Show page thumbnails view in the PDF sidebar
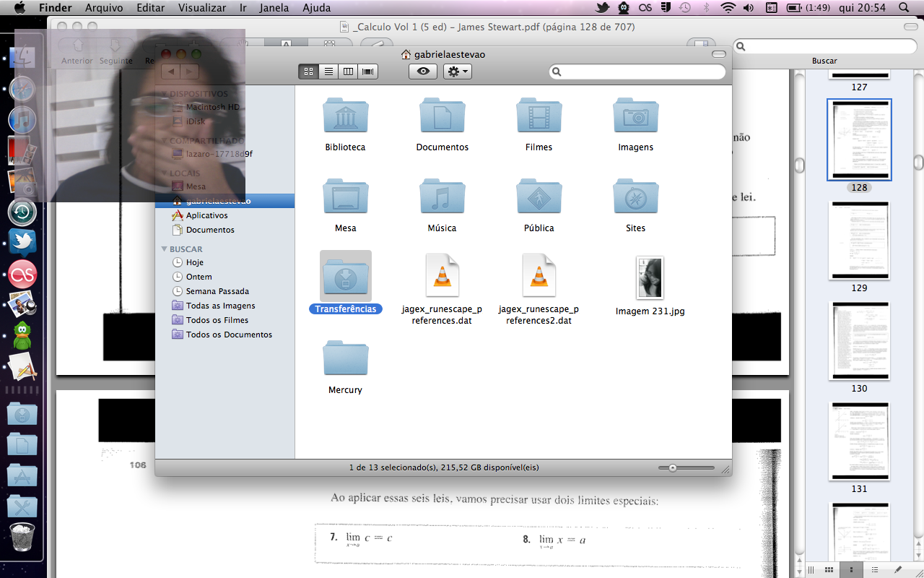Viewport: 924px width, 578px height. (x=852, y=569)
